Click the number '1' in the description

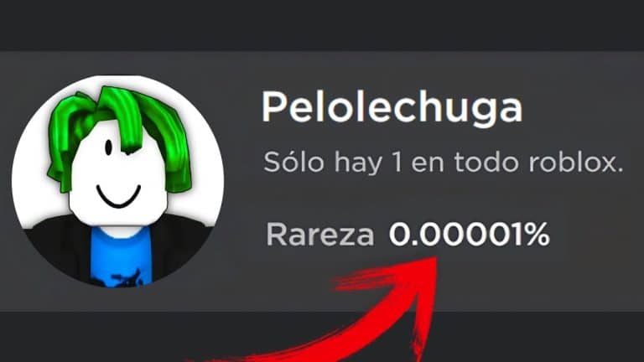397,163
